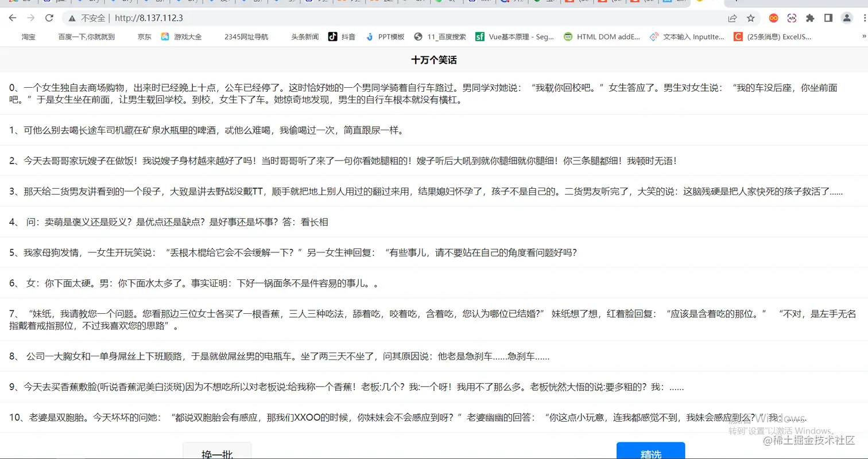Image resolution: width=868 pixels, height=459 pixels.
Task: Open the Chrome profile avatar
Action: click(x=847, y=18)
